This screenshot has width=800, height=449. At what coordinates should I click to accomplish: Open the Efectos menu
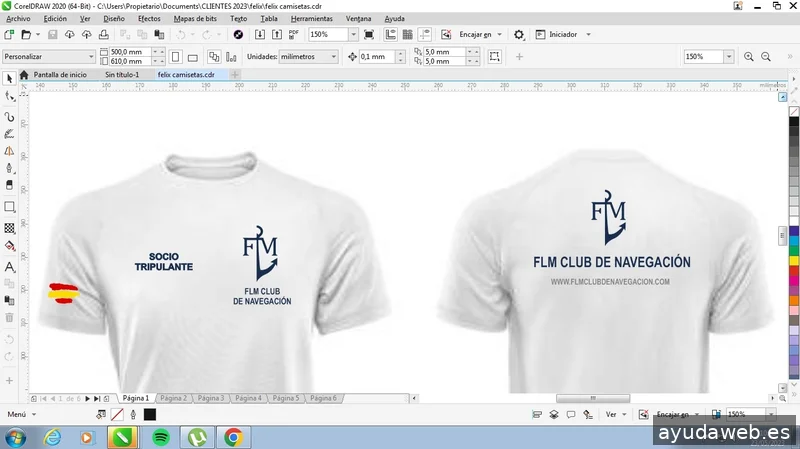pos(149,18)
